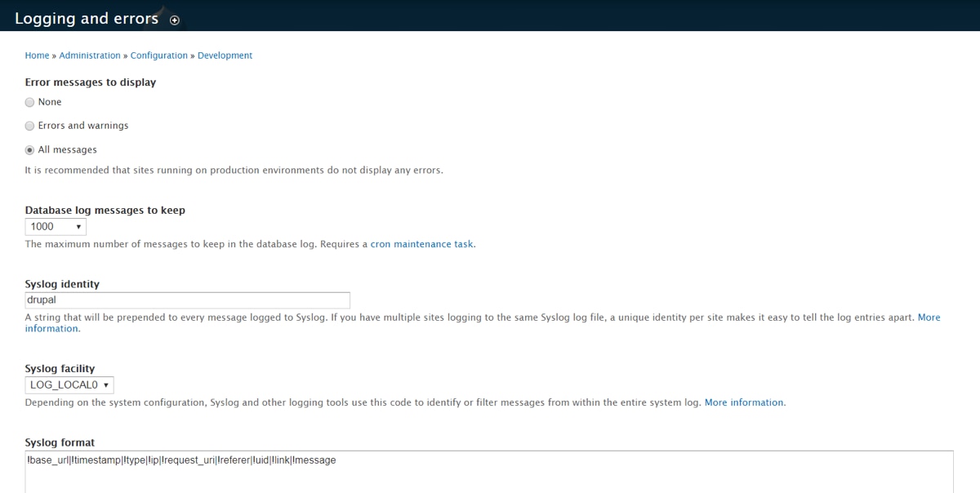Viewport: 980px width, 493px height.
Task: Expand the Syslog facility LOG_LOCAL0 dropdown
Action: click(x=69, y=384)
